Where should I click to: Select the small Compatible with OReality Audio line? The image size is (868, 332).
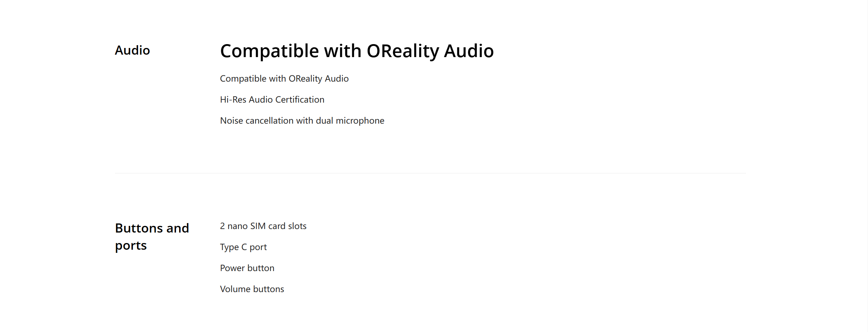pos(284,79)
